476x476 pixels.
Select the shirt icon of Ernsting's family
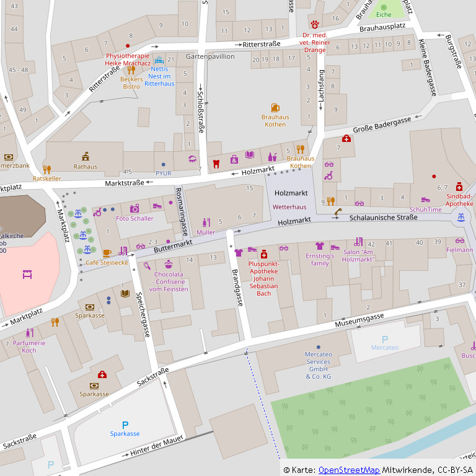click(x=320, y=246)
